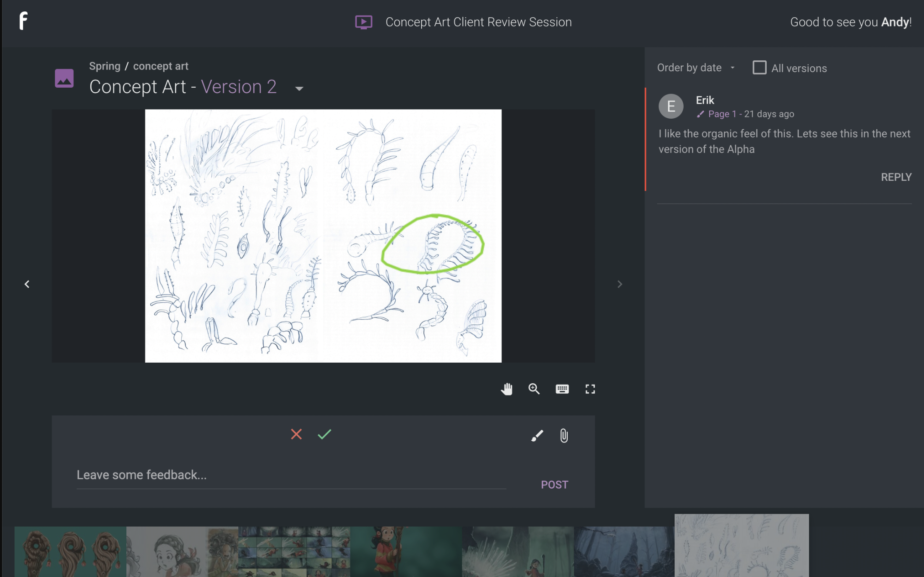Navigate to Spring in the breadcrumb
The width and height of the screenshot is (924, 577).
tap(105, 65)
